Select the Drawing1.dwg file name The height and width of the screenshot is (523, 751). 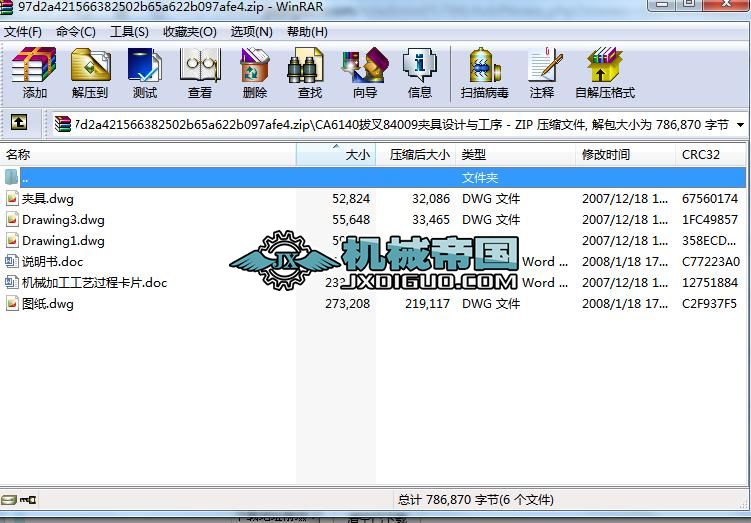click(x=63, y=240)
